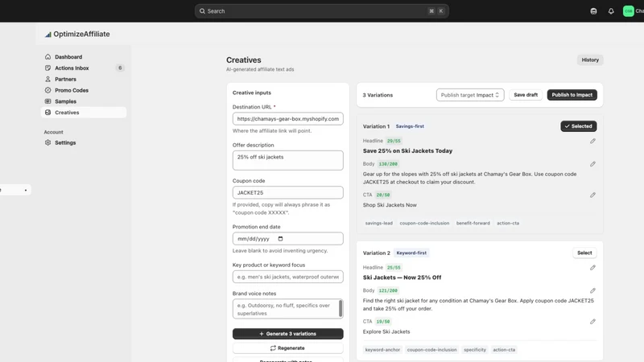The width and height of the screenshot is (644, 362).
Task: Click the search magnifier icon
Action: 202,11
